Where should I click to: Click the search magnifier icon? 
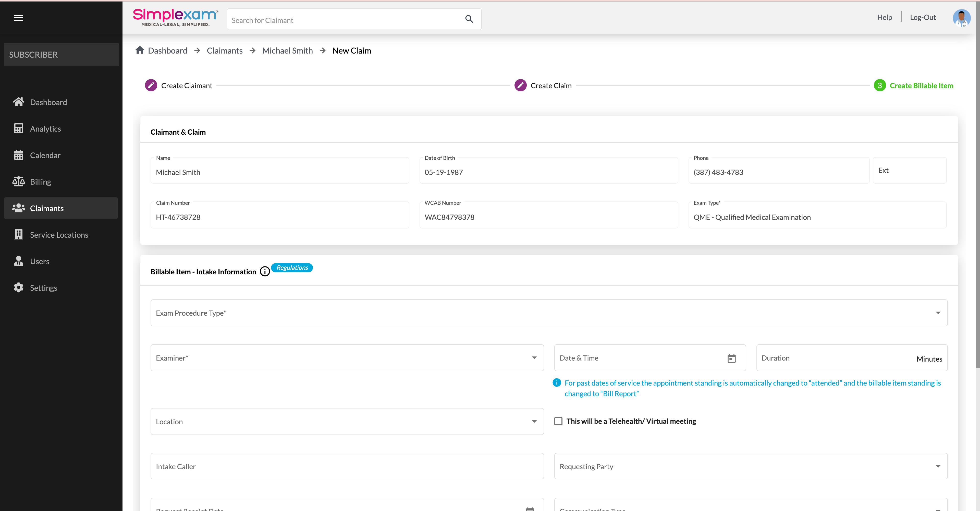point(469,19)
